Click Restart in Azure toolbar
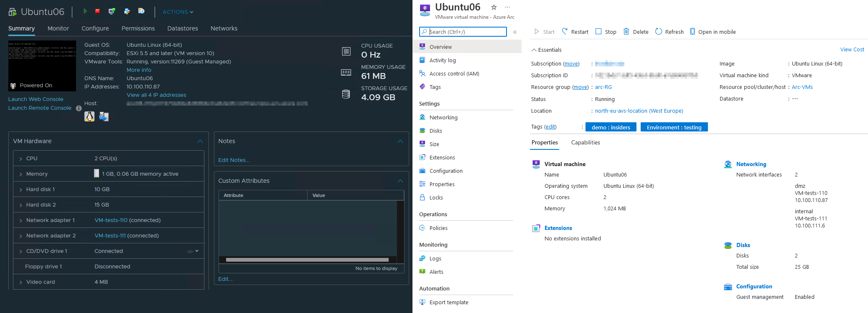Viewport: 868px width, 313px height. pos(575,32)
